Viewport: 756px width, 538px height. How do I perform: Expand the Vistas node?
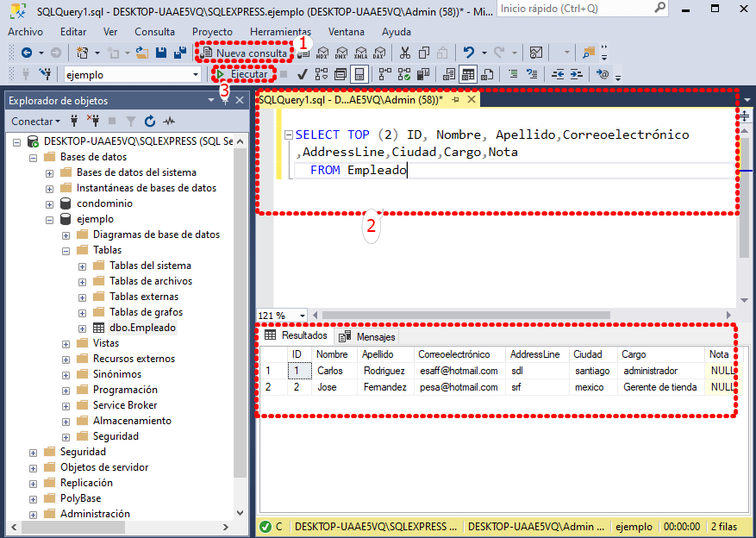coord(66,342)
